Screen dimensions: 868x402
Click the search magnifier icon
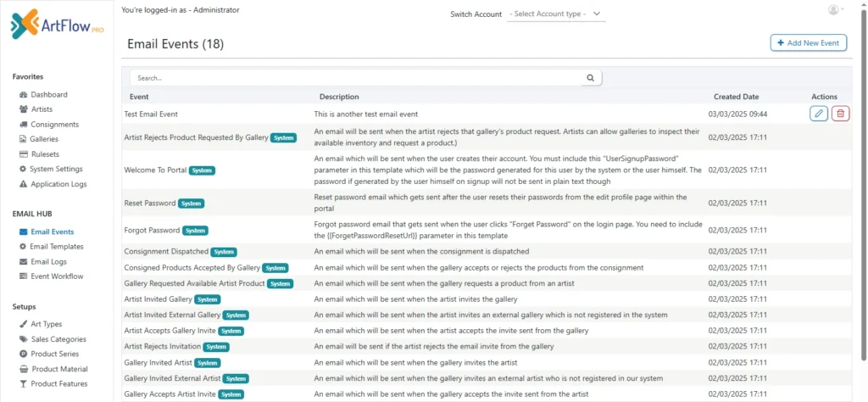(x=590, y=77)
